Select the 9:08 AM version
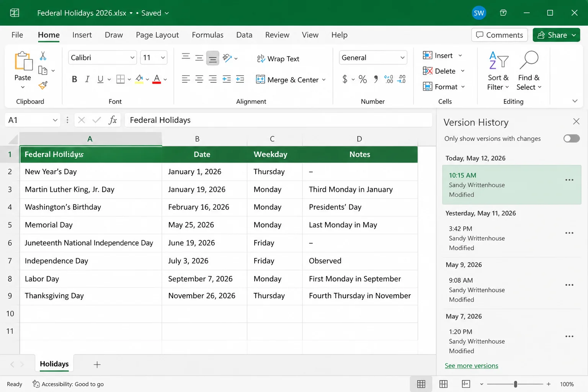Screen dimensions: 588x392 pyautogui.click(x=512, y=290)
